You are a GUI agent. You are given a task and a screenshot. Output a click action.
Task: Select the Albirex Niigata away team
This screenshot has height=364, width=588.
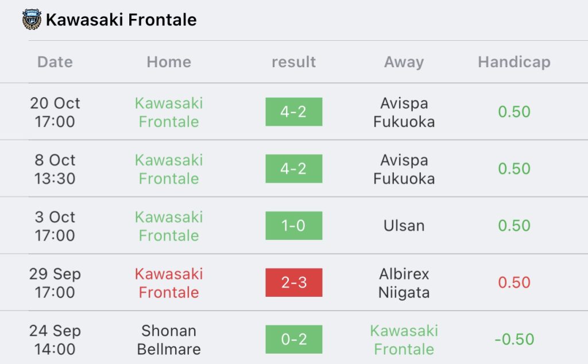(404, 282)
